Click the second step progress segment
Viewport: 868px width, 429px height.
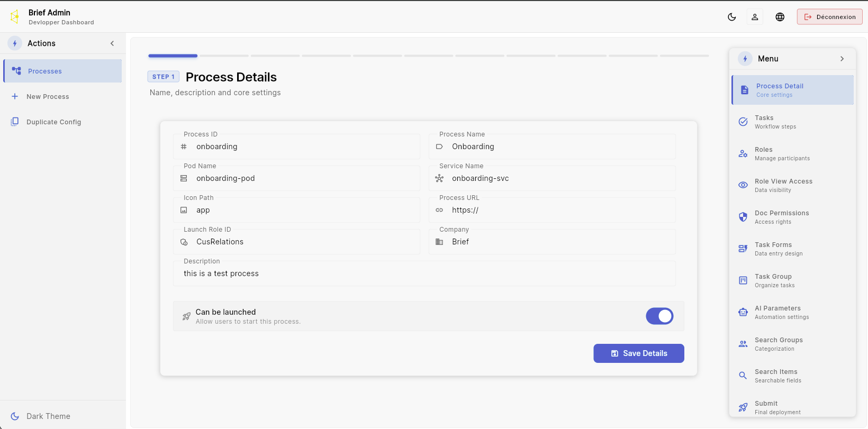coord(224,56)
